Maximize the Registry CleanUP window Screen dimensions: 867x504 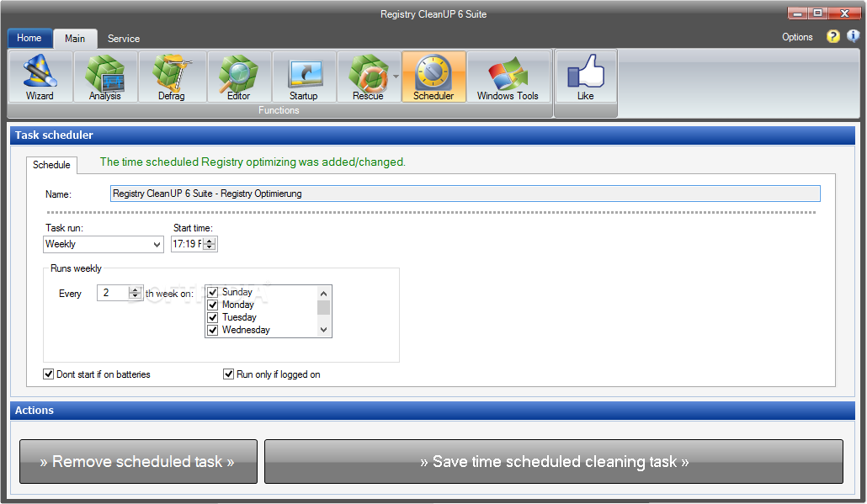(x=818, y=13)
